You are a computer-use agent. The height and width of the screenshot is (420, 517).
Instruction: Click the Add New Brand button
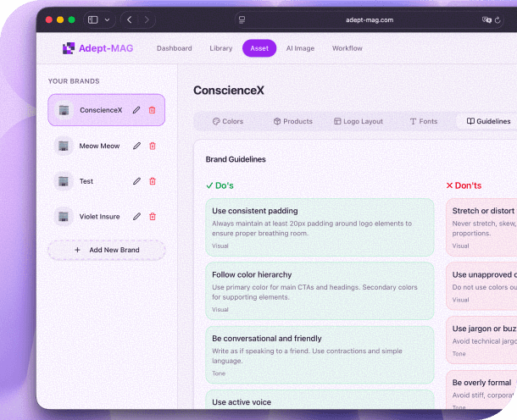(107, 250)
